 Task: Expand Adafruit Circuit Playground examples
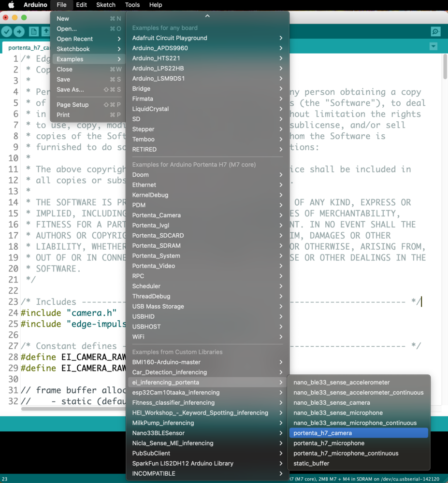click(207, 38)
